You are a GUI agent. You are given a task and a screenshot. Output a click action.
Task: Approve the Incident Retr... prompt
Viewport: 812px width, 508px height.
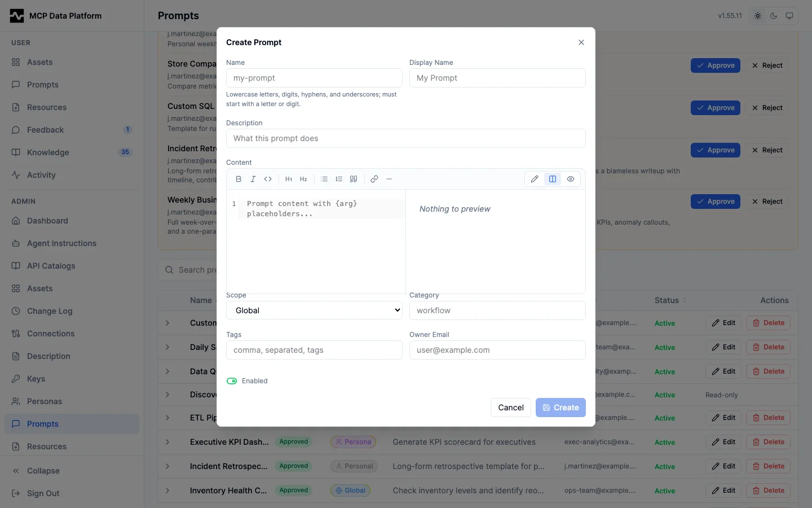[x=716, y=150]
